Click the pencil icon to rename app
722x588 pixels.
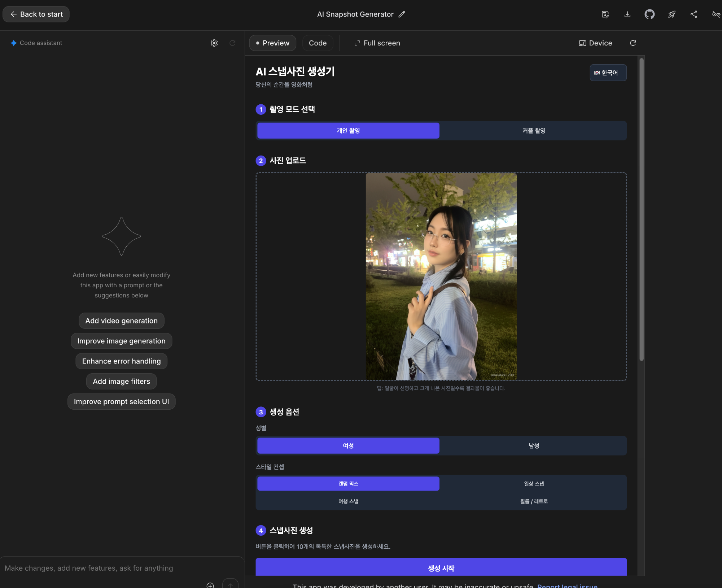click(x=402, y=14)
